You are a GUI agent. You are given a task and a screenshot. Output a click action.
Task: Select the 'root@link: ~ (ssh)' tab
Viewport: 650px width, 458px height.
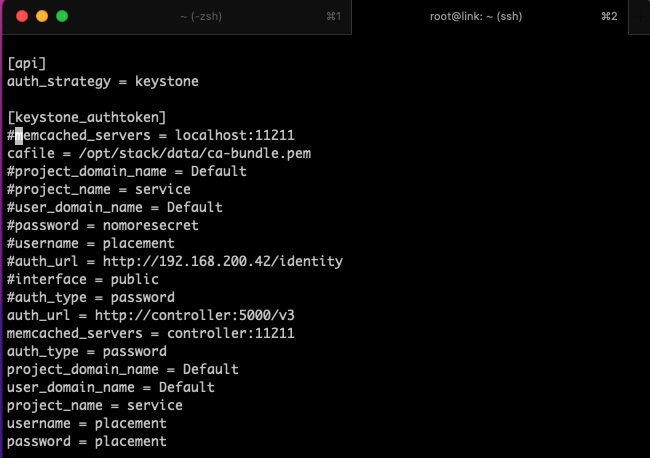point(475,17)
